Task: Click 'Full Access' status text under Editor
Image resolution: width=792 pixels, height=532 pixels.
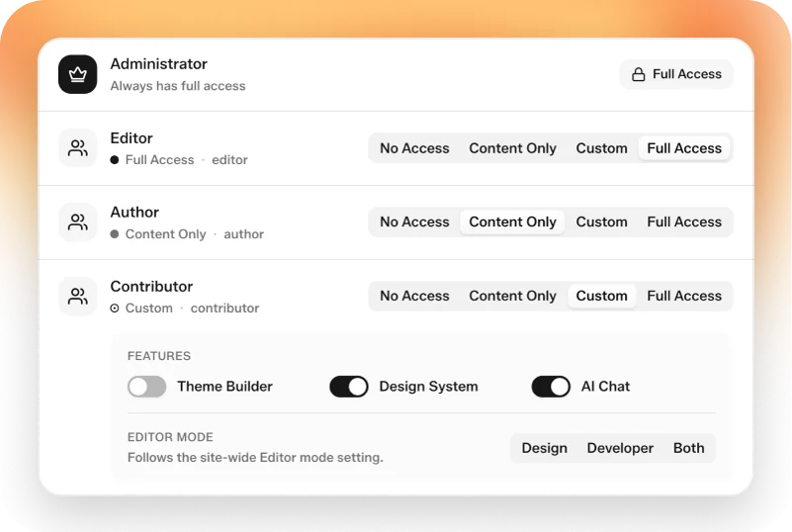Action: point(159,159)
